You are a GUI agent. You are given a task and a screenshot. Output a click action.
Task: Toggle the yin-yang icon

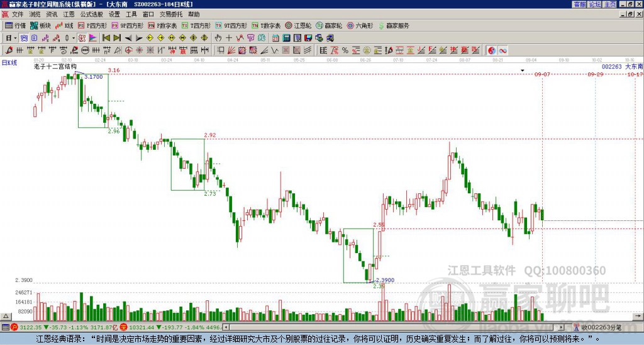tap(492, 50)
